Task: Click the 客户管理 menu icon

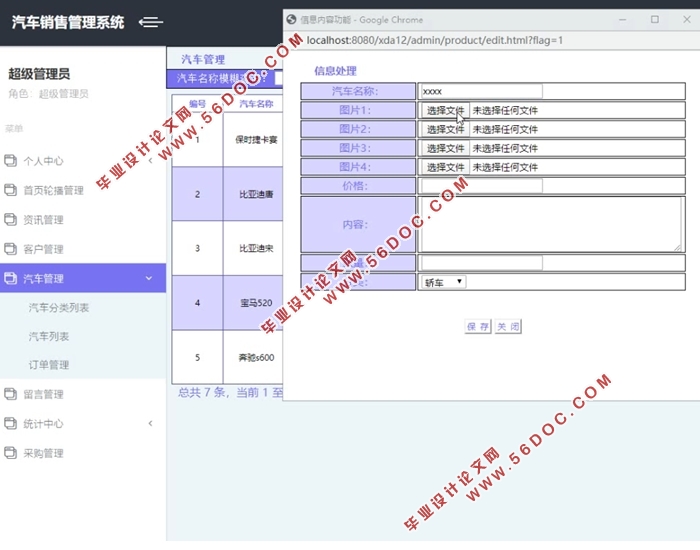Action: point(11,249)
